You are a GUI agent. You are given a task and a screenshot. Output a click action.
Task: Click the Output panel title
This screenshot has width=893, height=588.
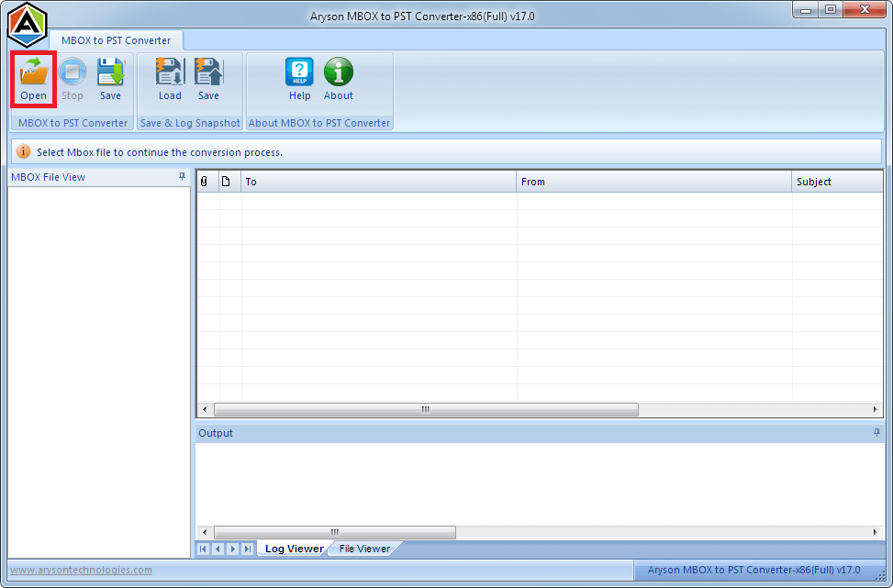[216, 433]
